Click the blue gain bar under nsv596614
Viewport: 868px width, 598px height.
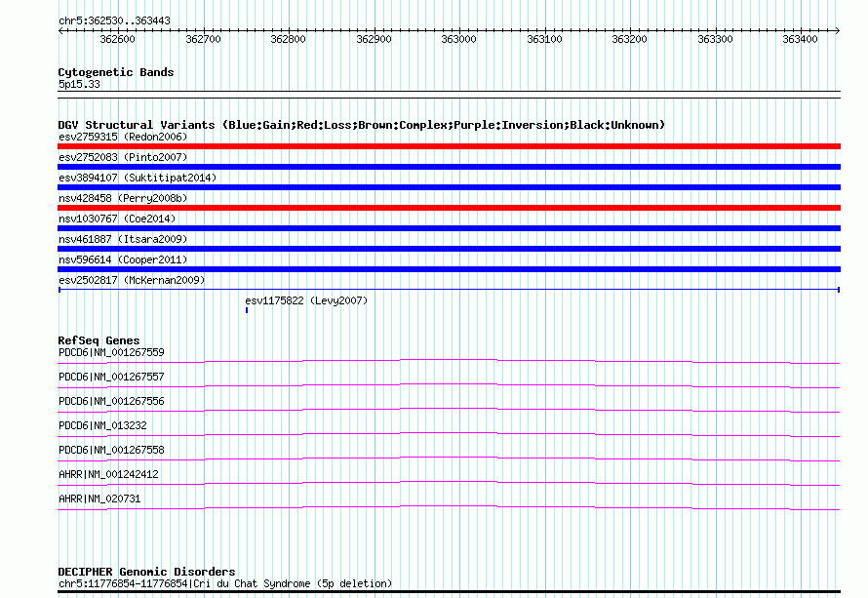(449, 269)
